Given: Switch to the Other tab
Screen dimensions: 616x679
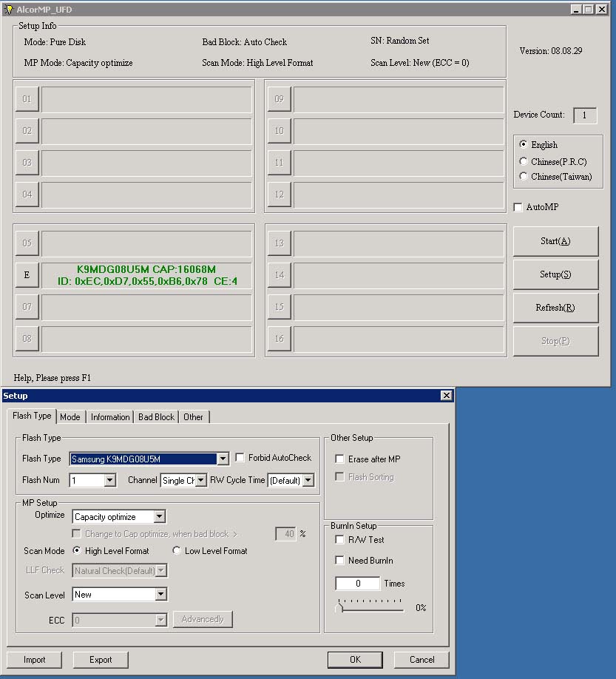Looking at the screenshot, I should (193, 417).
